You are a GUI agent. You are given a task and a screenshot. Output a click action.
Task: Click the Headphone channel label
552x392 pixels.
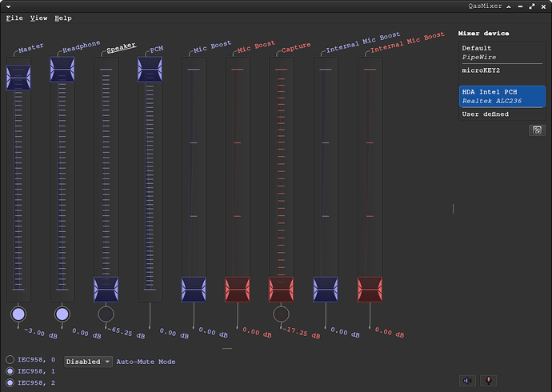click(82, 46)
